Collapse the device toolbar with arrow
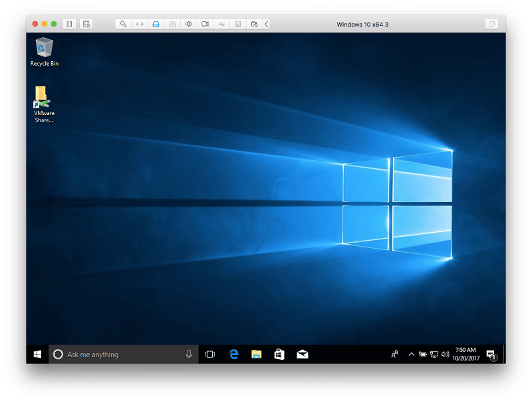The width and height of the screenshot is (532, 401). click(x=267, y=24)
